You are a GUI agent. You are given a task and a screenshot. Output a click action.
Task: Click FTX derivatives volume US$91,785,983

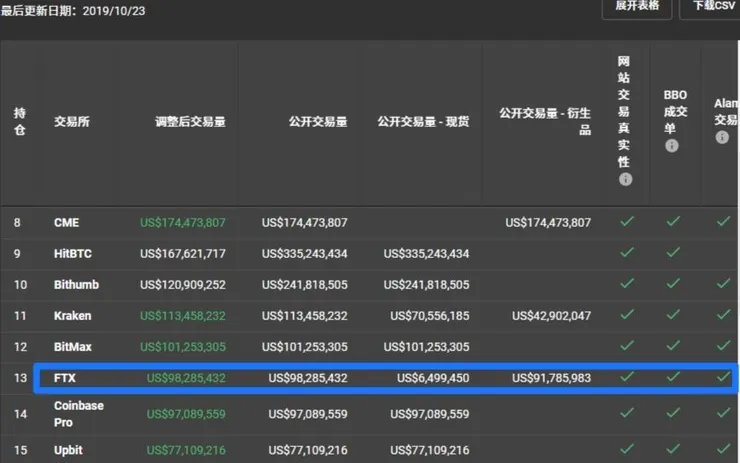point(551,378)
